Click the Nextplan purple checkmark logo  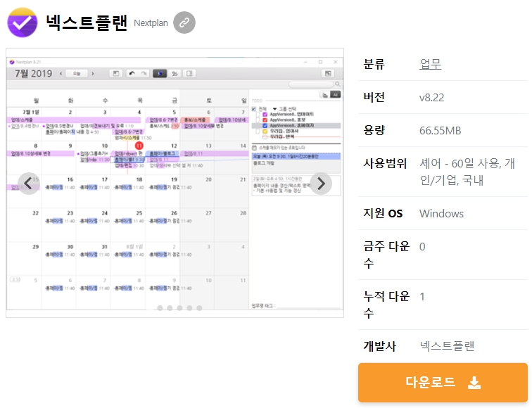pos(23,23)
